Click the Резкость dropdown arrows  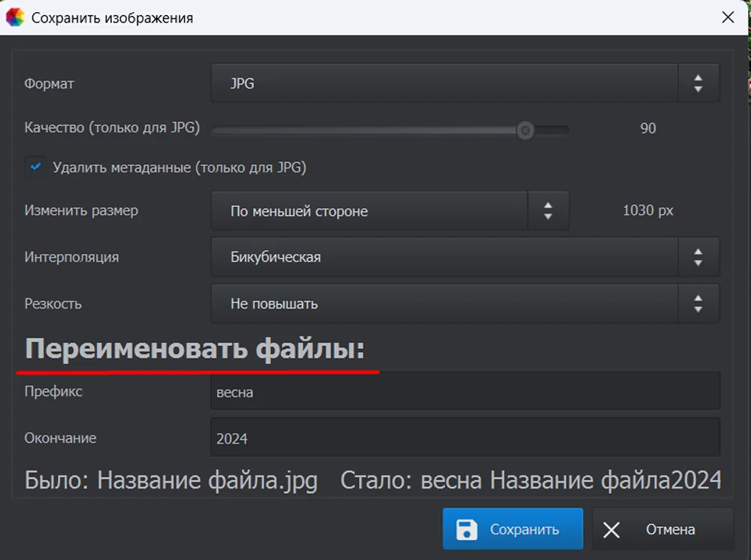pyautogui.click(x=698, y=303)
